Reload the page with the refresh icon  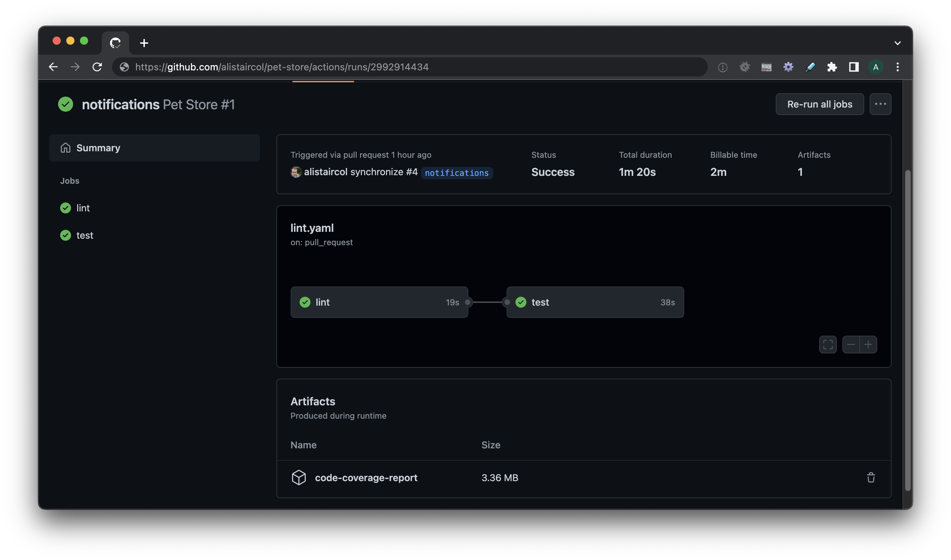97,67
